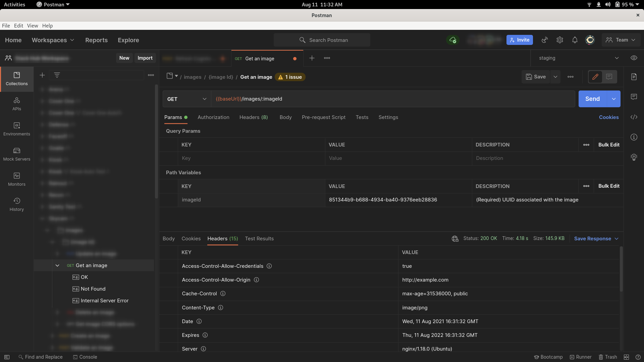644x362 pixels.
Task: Open the notifications bell
Action: point(575,40)
